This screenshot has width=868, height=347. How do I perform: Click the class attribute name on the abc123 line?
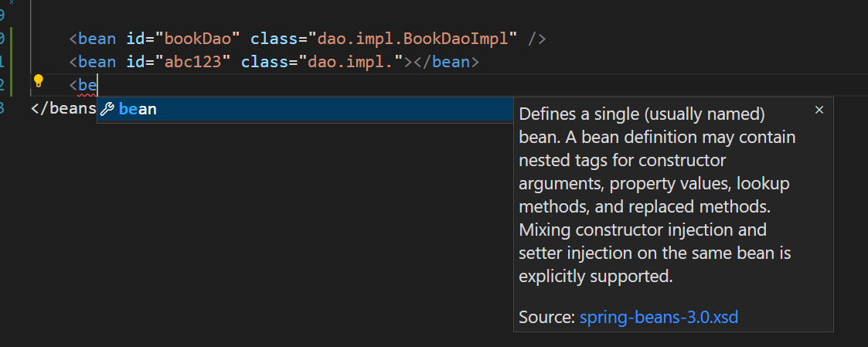pos(264,62)
